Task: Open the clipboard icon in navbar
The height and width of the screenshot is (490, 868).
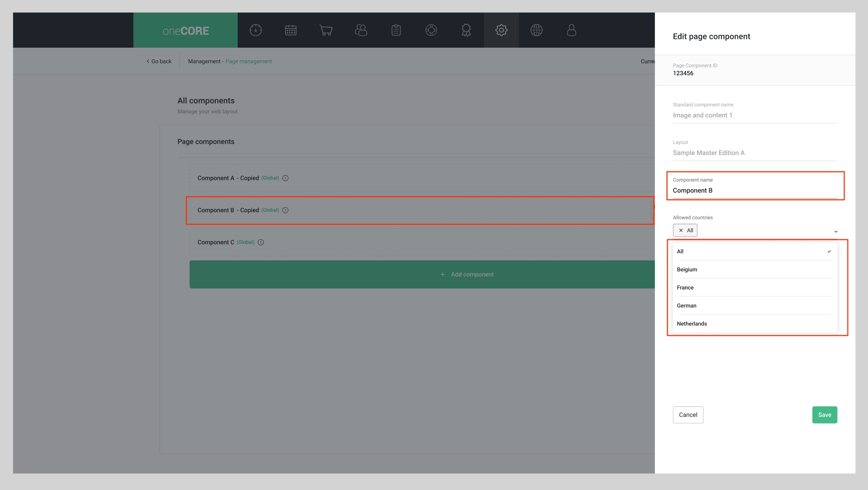Action: (396, 30)
